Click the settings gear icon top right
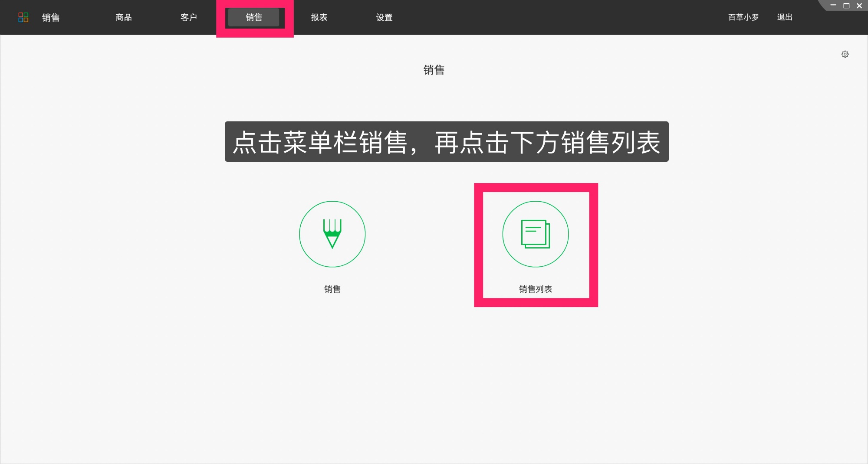 (845, 54)
